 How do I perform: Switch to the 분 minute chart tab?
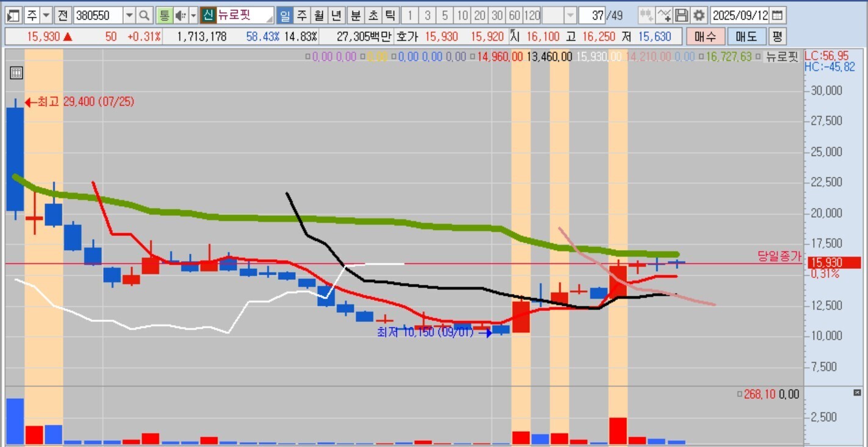tap(356, 15)
